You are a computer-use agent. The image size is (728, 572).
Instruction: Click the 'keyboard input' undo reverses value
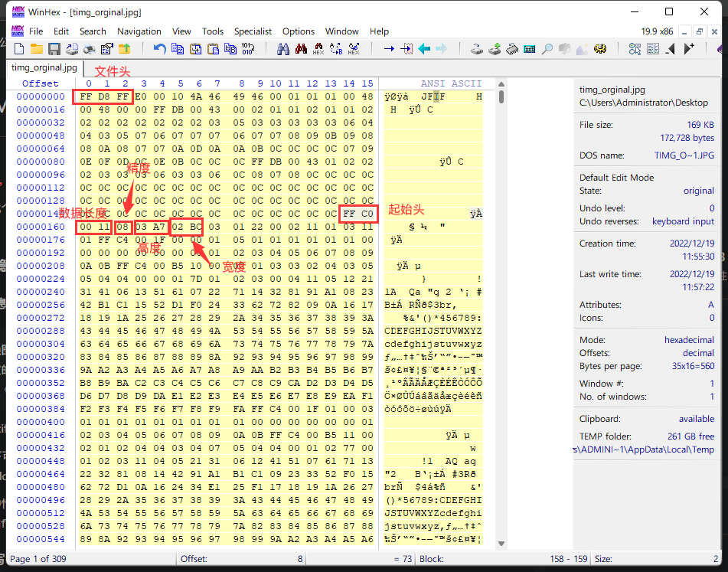(x=683, y=221)
